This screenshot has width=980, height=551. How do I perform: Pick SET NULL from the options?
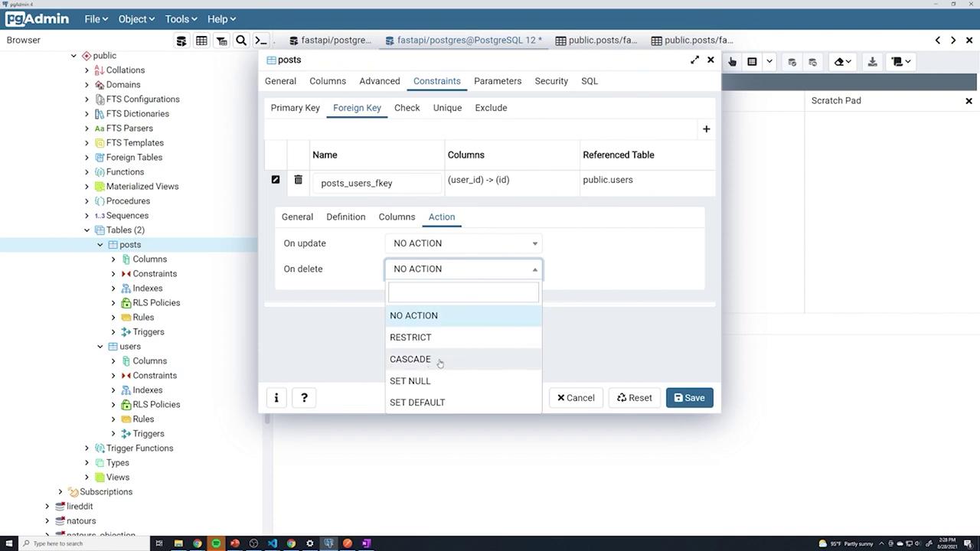(463, 381)
